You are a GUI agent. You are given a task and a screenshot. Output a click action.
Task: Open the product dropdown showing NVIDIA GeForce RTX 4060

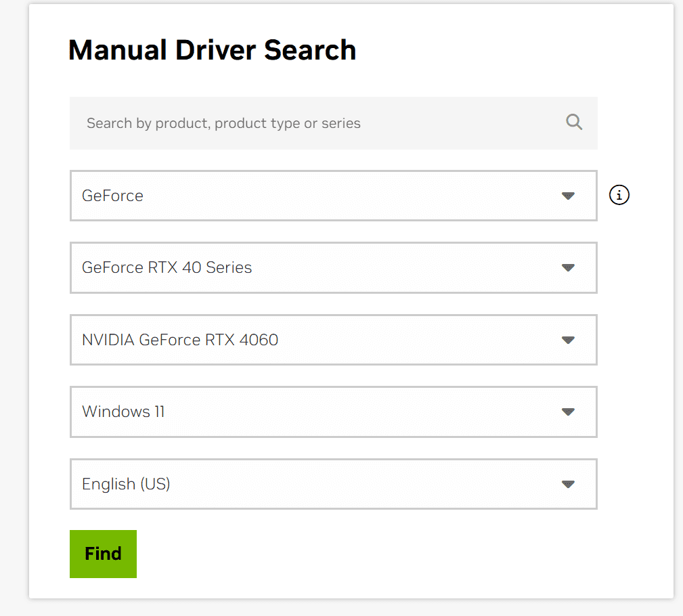pos(333,340)
